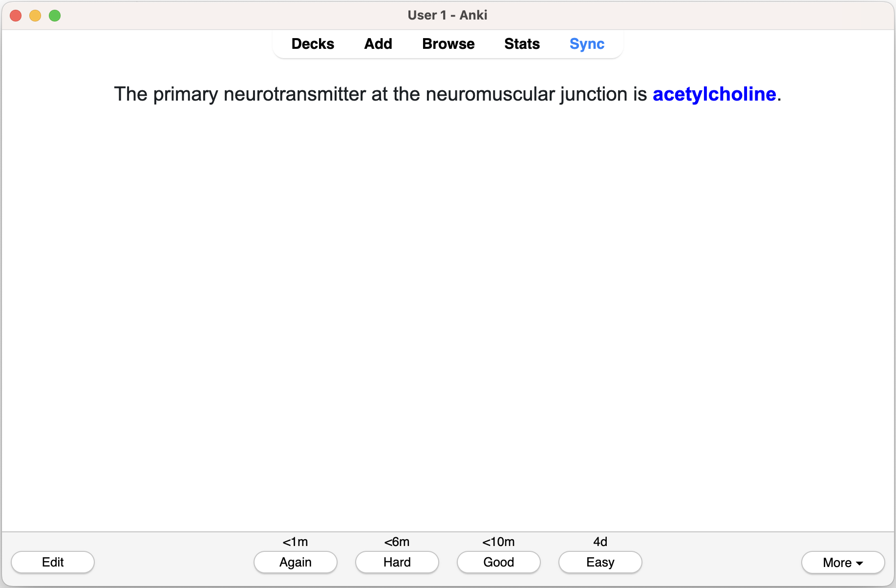The width and height of the screenshot is (896, 588).
Task: Click the <1m interval label above Again
Action: click(295, 542)
